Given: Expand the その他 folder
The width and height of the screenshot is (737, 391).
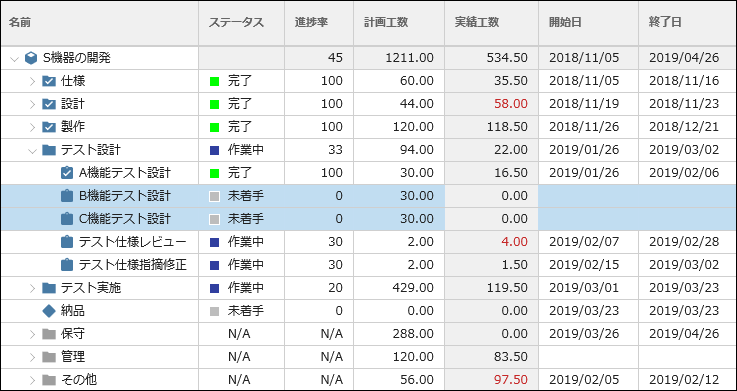Looking at the screenshot, I should coord(32,380).
